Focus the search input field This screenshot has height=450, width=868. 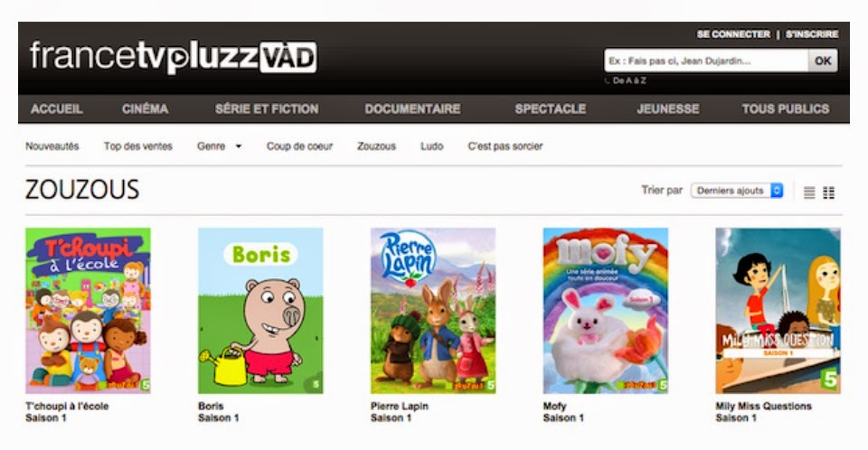tap(706, 61)
